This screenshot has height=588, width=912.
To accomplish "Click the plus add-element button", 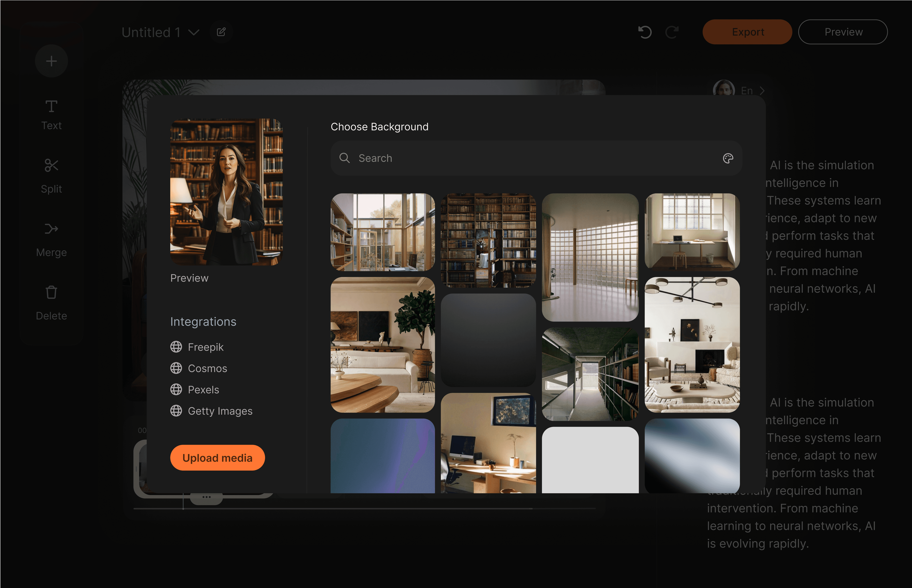I will [x=51, y=61].
